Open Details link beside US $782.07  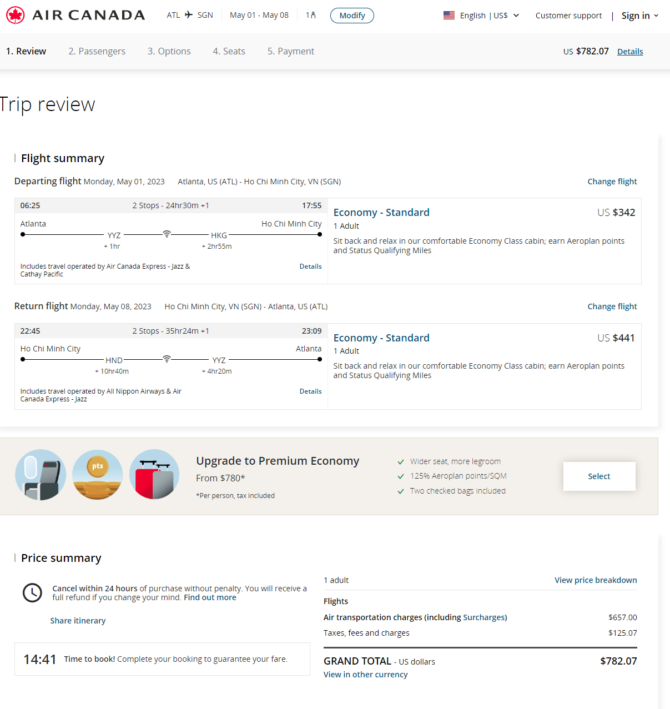630,52
